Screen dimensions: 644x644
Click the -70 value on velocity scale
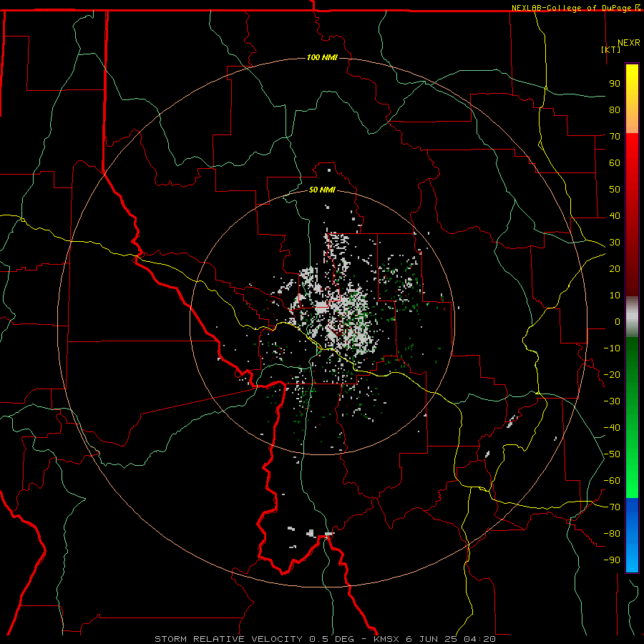pos(612,507)
